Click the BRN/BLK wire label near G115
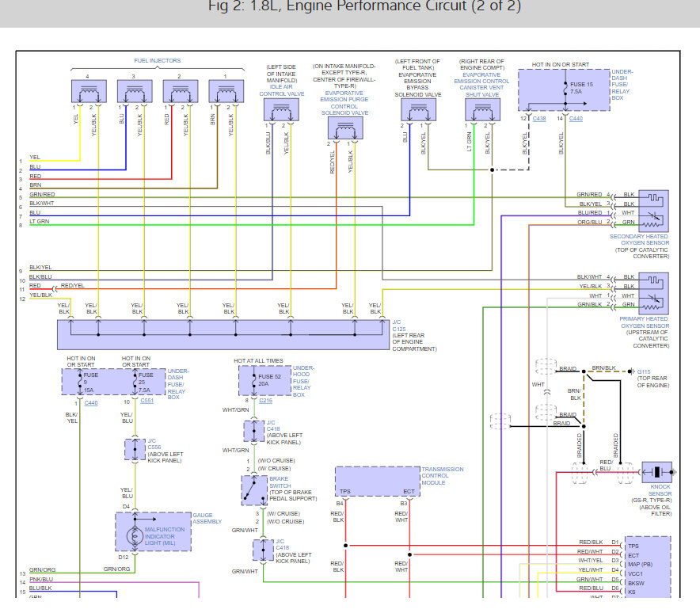 603,368
